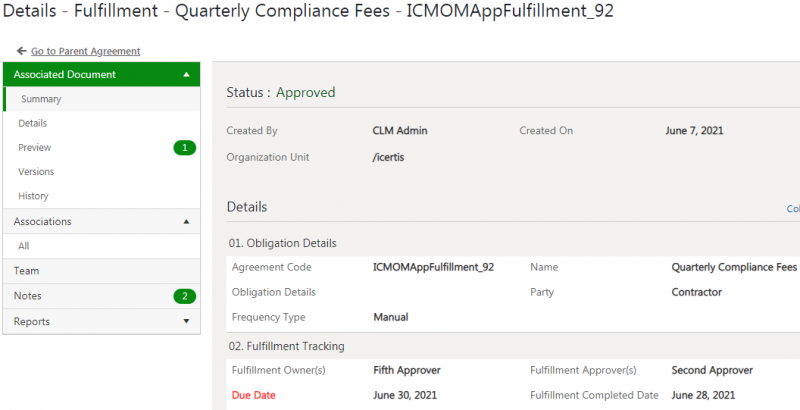Select All under Associations
Screen dimensions: 800x410
coord(24,245)
